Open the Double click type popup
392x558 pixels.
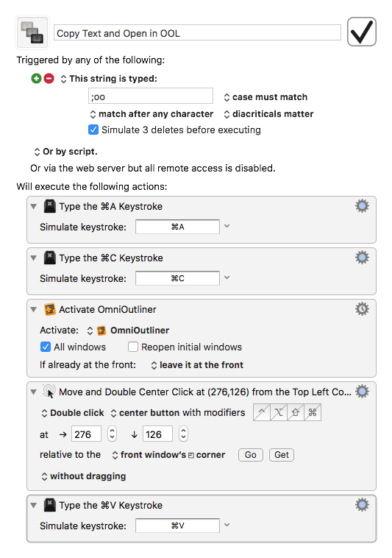click(x=73, y=413)
